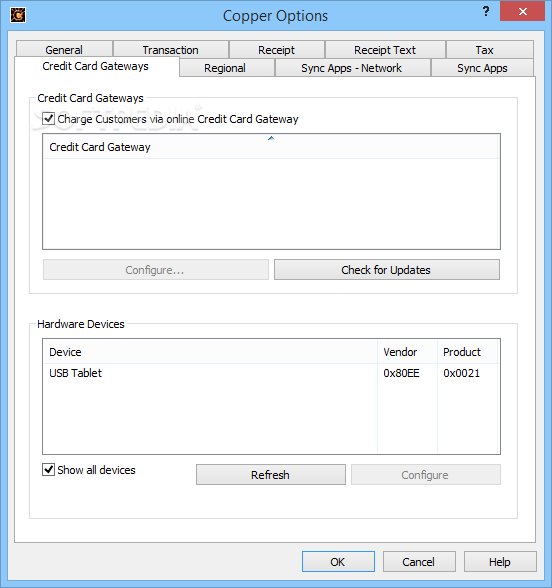The width and height of the screenshot is (552, 588).
Task: Sort by Credit Card Gateway column header
Action: (x=270, y=147)
